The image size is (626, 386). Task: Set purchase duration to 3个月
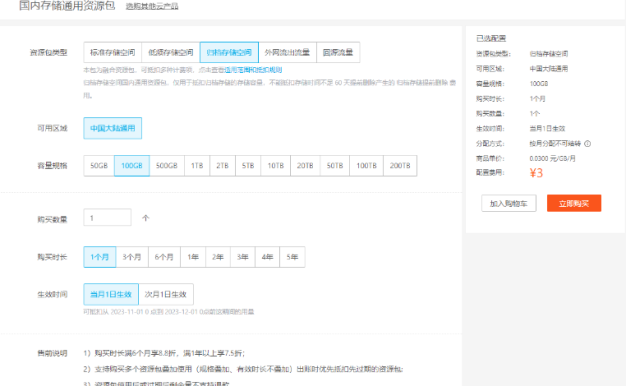pyautogui.click(x=132, y=257)
